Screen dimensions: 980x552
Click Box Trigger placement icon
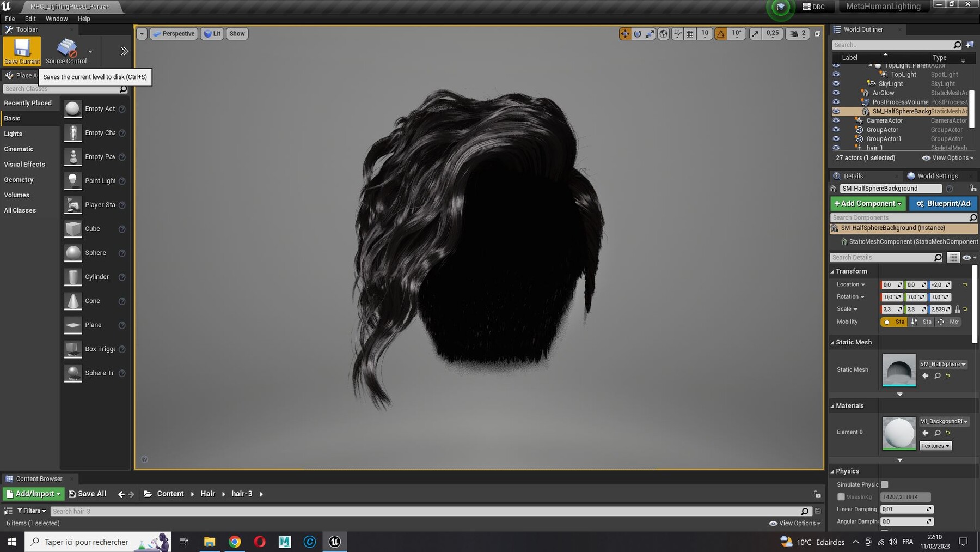point(73,349)
